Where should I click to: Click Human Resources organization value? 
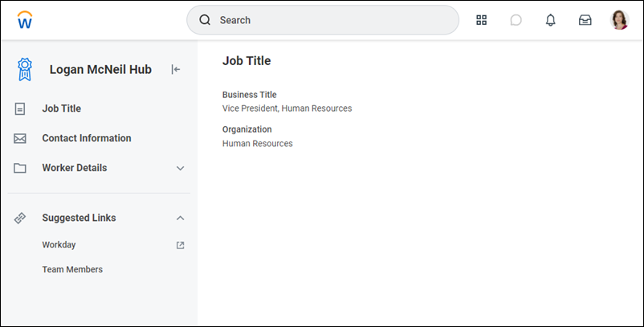click(258, 143)
